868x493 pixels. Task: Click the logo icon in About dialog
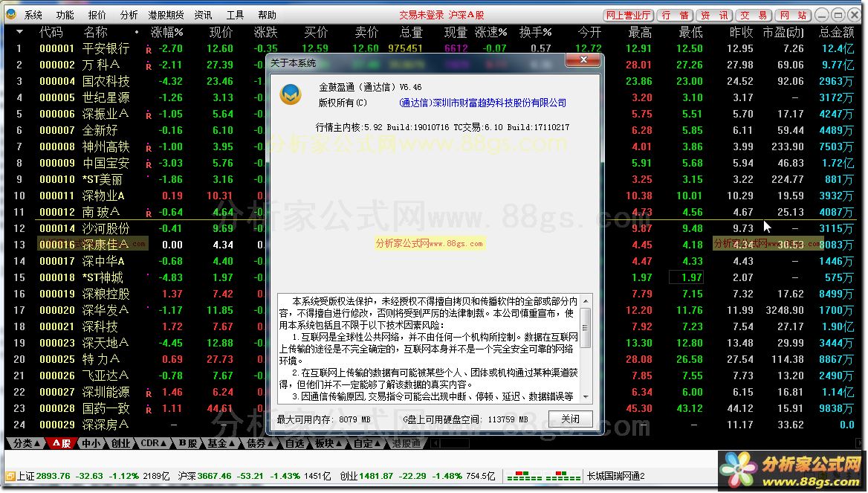(291, 94)
